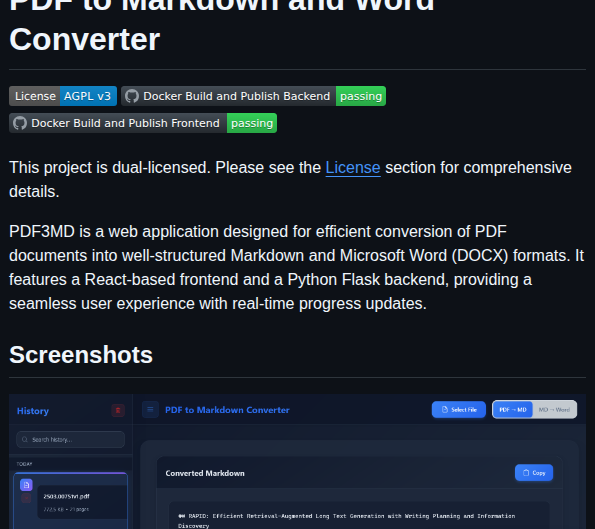
Task: Open the License section hyperlink
Action: (x=353, y=167)
